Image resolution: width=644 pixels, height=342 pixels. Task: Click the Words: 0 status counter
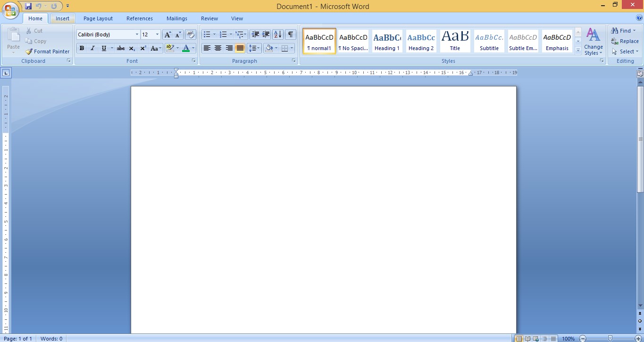tap(51, 338)
